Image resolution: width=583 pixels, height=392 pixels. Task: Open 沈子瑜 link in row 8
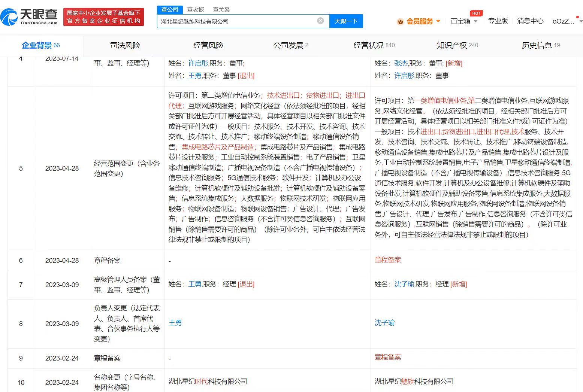pos(384,323)
